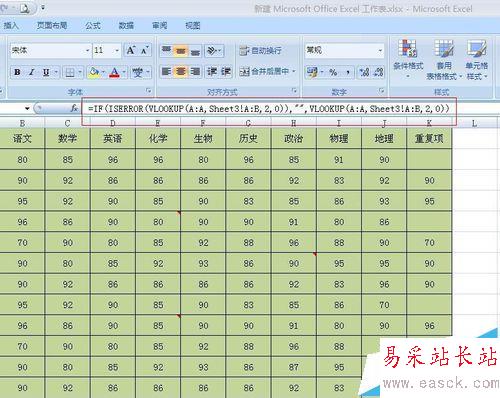Select cell 91 in the 物理 column
This screenshot has height=398, width=500.
click(x=339, y=160)
